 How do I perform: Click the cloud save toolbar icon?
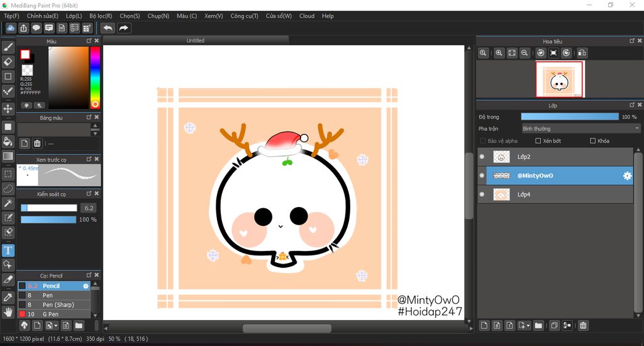pyautogui.click(x=11, y=28)
